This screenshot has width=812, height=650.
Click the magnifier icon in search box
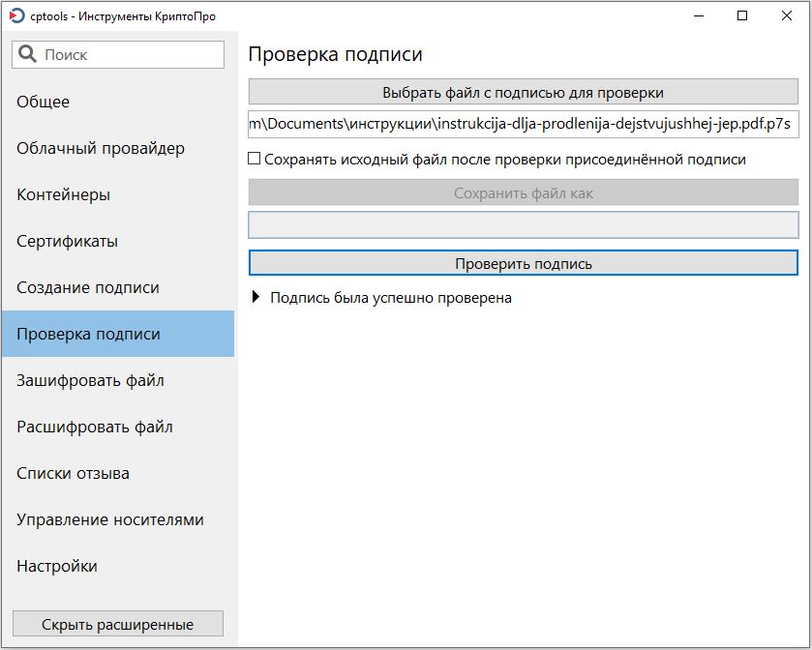(x=28, y=55)
